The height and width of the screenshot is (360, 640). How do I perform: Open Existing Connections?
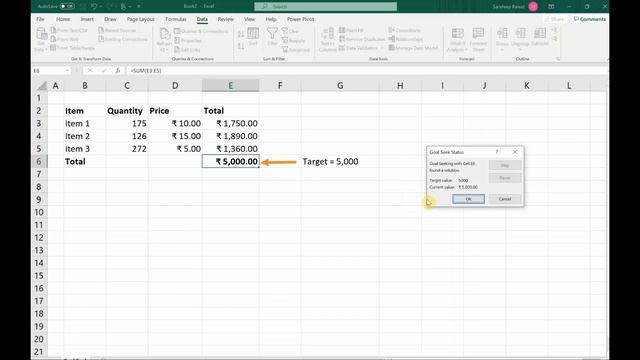123,39
